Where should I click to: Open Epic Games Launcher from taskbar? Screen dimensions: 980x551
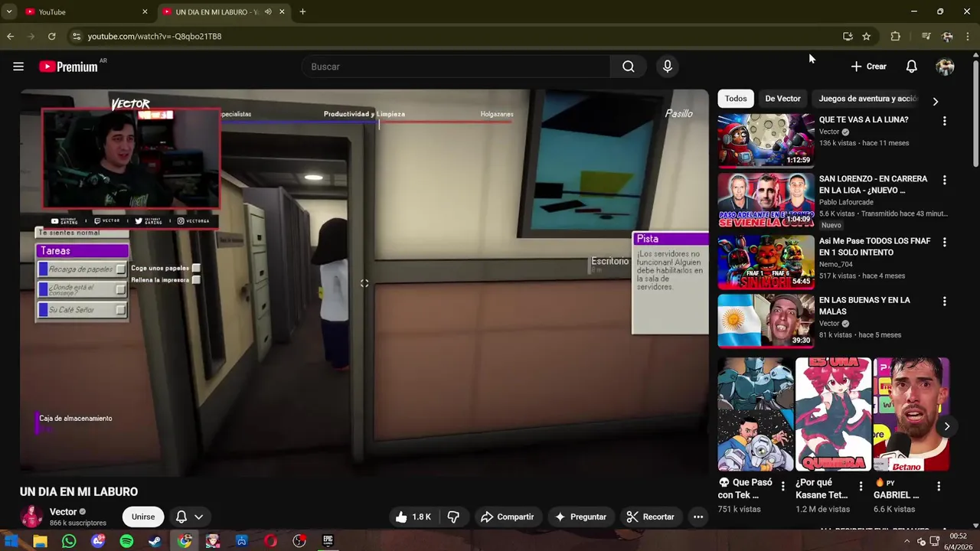pos(328,541)
